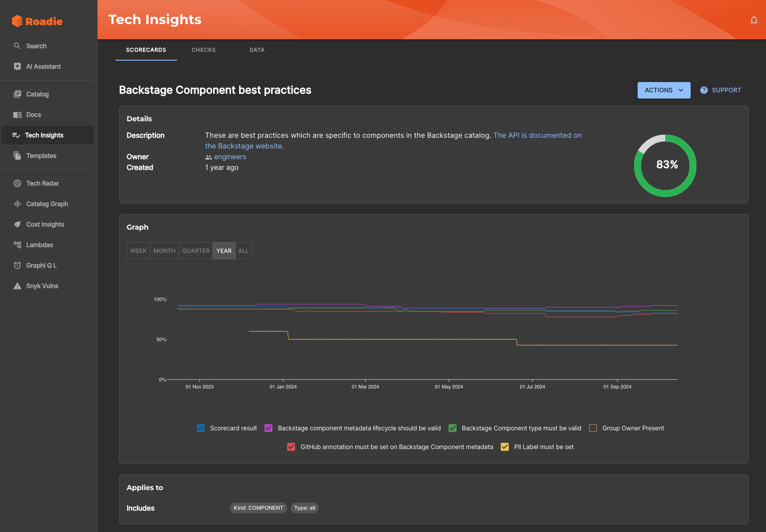Click the group icon beside engineers
This screenshot has height=532, width=766.
pyautogui.click(x=208, y=157)
